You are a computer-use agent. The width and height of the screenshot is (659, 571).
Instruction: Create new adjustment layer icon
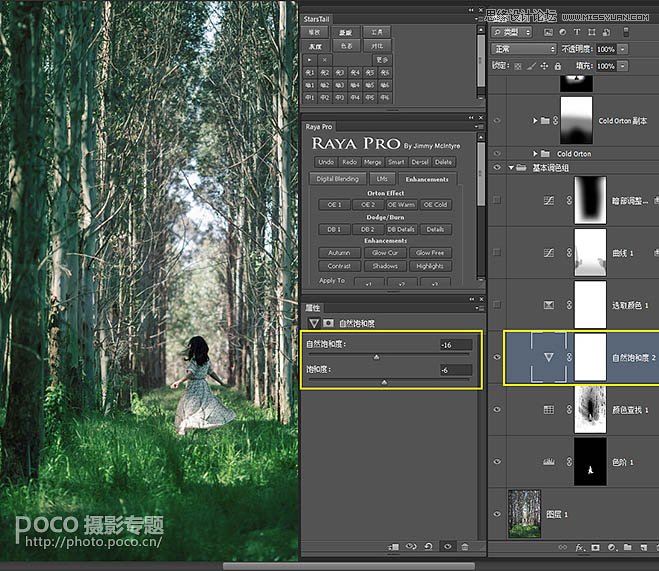tap(612, 547)
